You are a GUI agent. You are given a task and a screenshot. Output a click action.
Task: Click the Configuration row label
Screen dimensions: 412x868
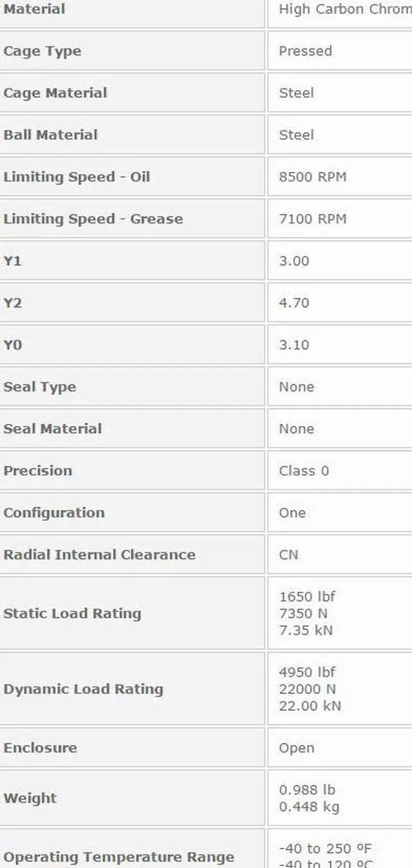(54, 513)
